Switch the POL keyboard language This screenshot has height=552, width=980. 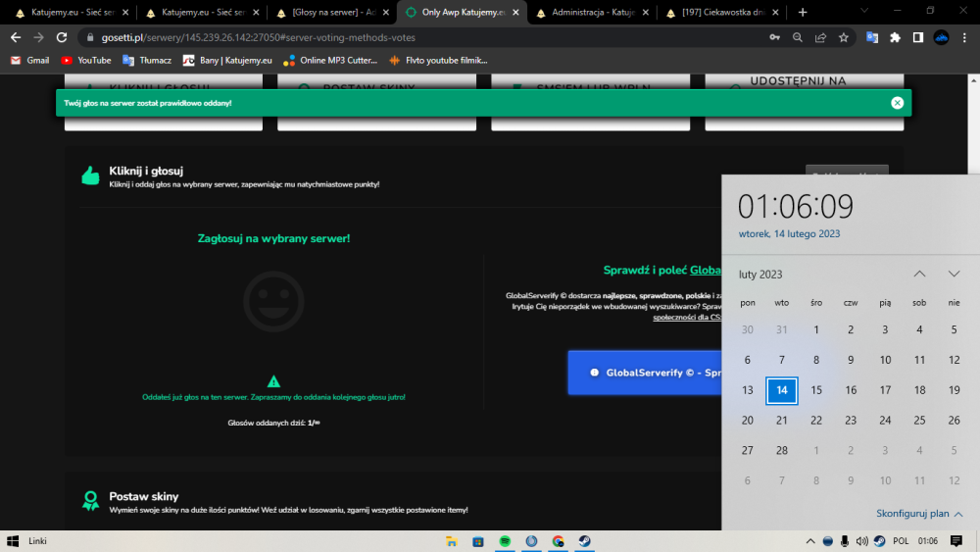coord(901,541)
